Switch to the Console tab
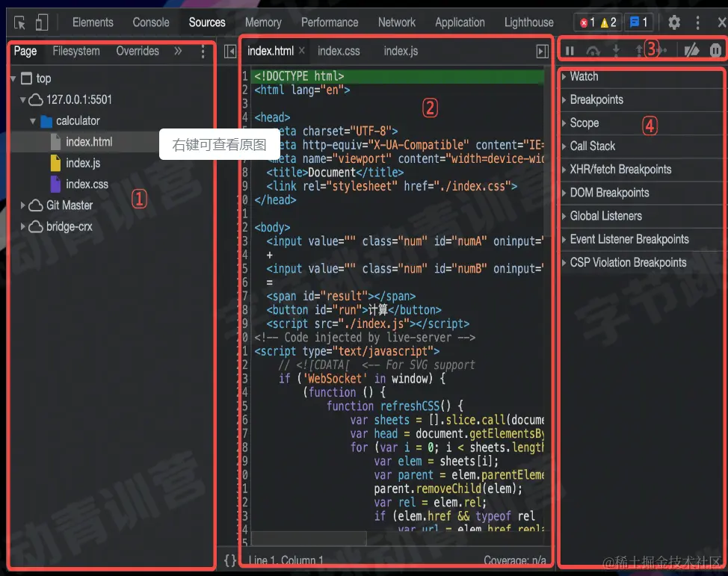Image resolution: width=728 pixels, height=576 pixels. coord(151,22)
